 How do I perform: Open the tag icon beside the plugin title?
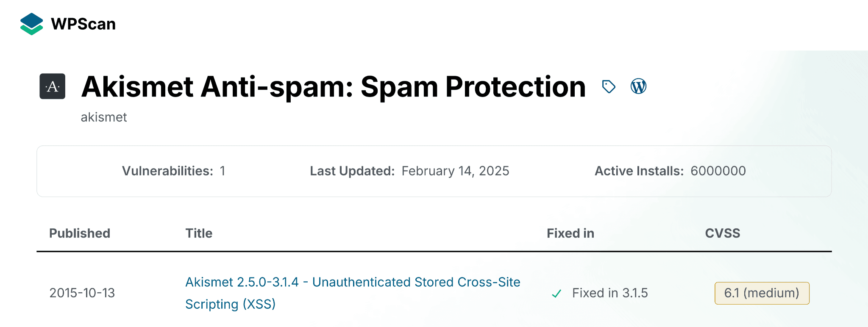(609, 86)
